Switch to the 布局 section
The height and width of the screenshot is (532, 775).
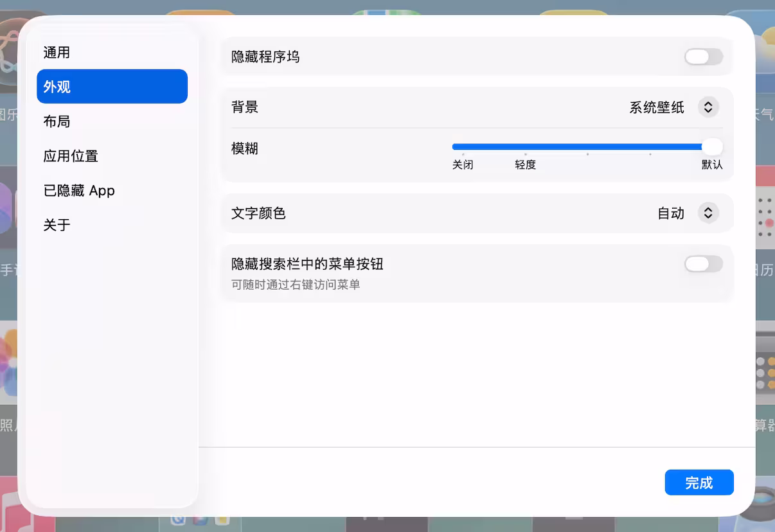click(112, 121)
